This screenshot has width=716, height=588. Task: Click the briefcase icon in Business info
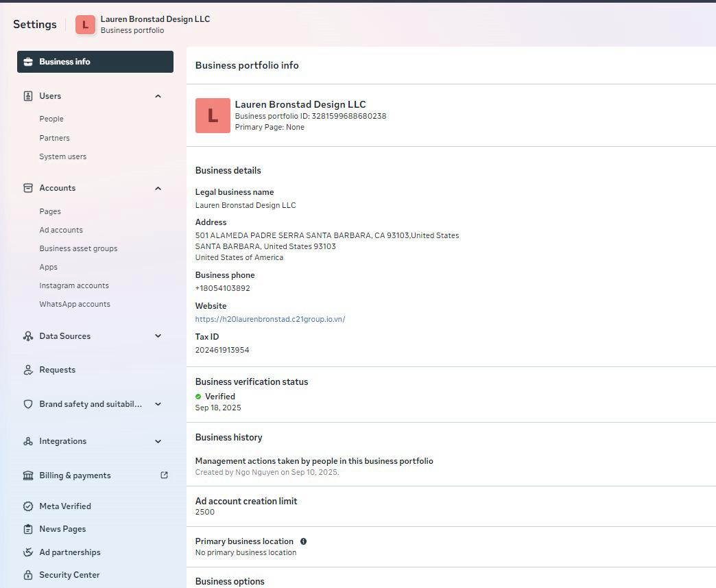point(28,62)
